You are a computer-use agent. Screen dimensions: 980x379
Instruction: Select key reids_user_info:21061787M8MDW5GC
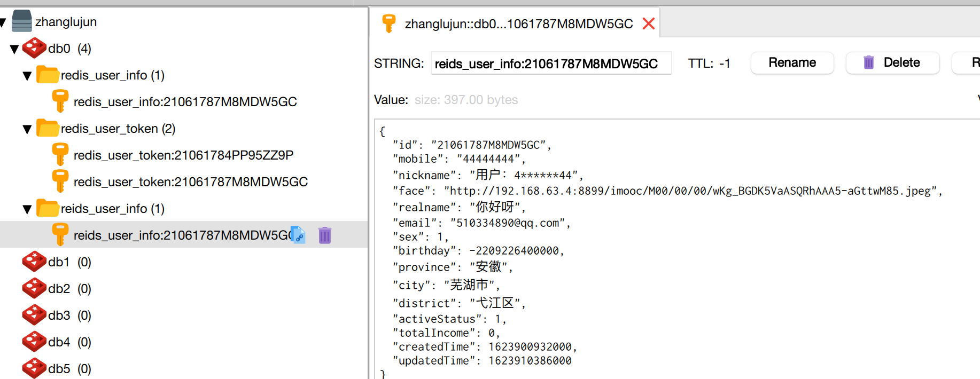pyautogui.click(x=182, y=235)
